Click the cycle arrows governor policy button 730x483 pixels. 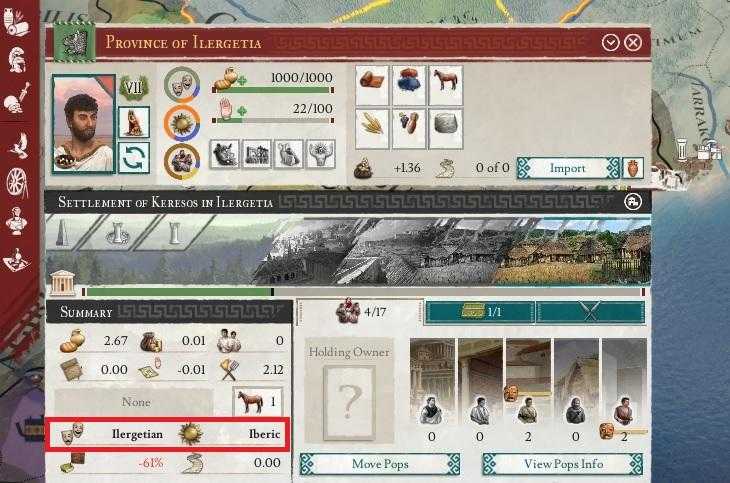[x=134, y=157]
